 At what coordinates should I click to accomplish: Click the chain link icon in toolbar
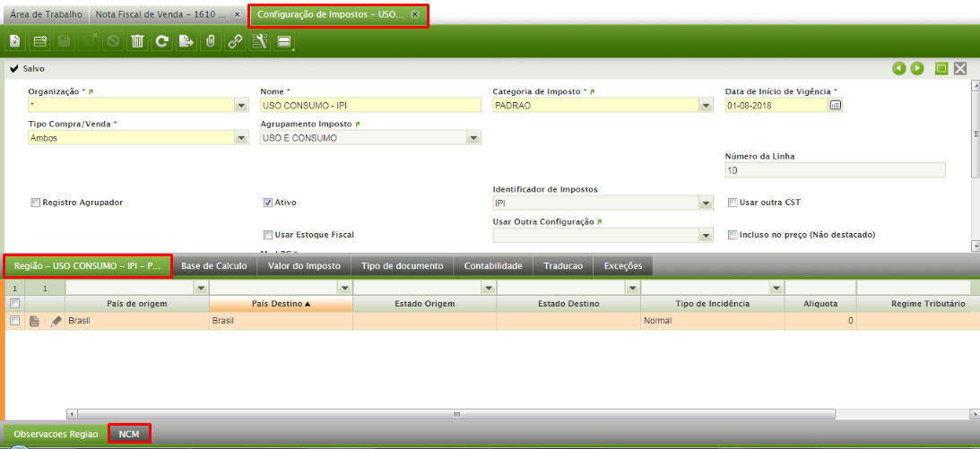234,41
